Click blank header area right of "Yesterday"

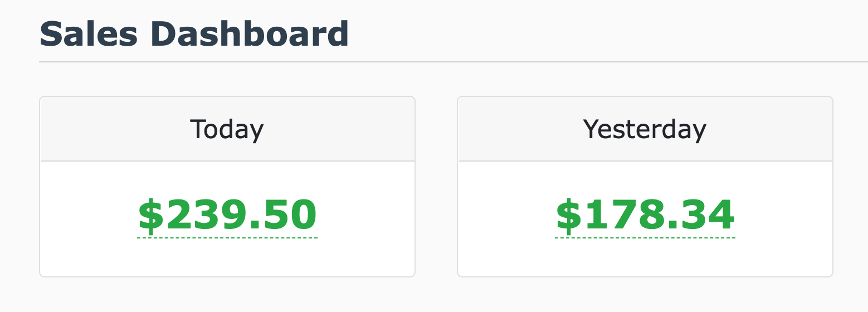pos(774,130)
